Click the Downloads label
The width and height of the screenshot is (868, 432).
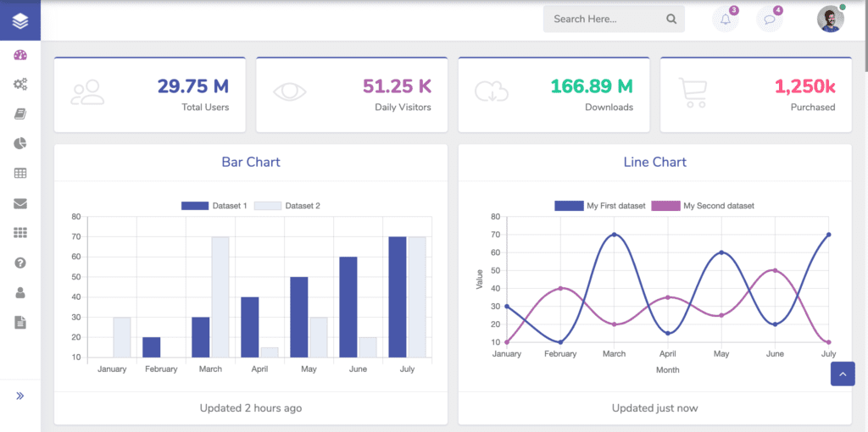(609, 108)
